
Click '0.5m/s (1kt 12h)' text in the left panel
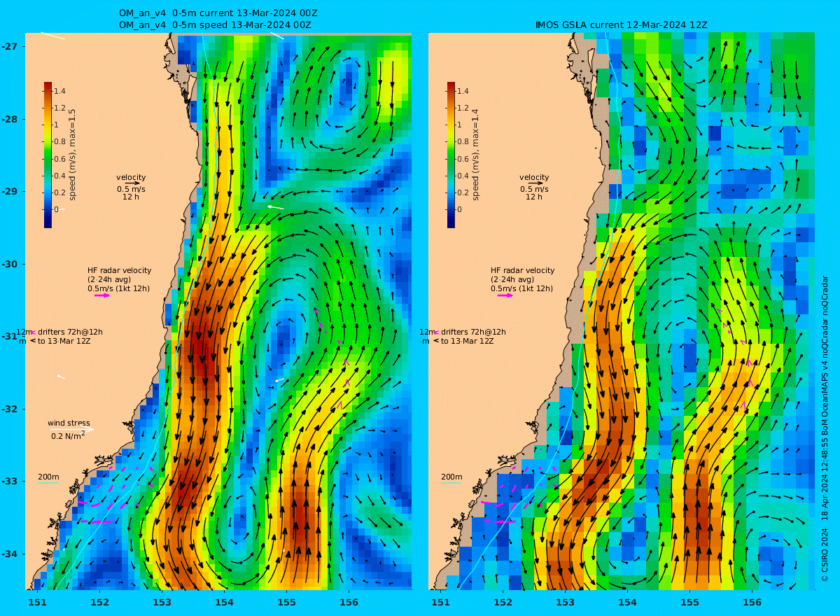[x=119, y=288]
